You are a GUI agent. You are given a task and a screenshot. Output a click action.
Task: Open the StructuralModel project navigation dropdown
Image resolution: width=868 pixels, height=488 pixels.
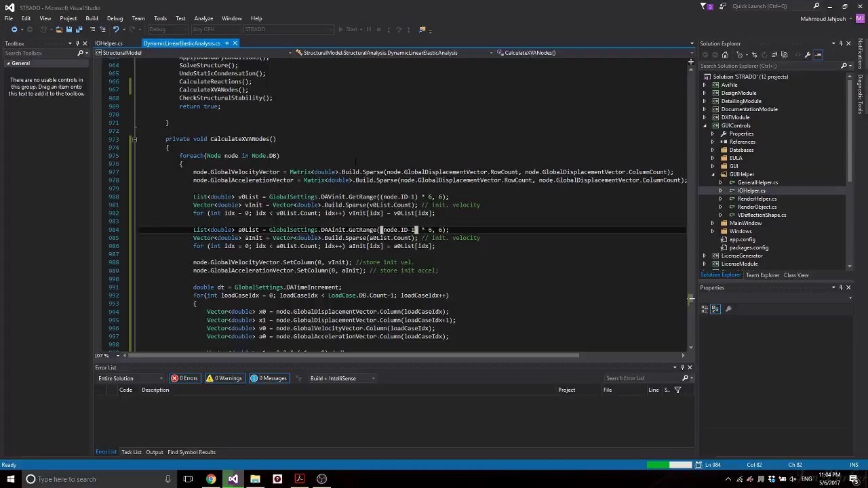click(x=195, y=53)
